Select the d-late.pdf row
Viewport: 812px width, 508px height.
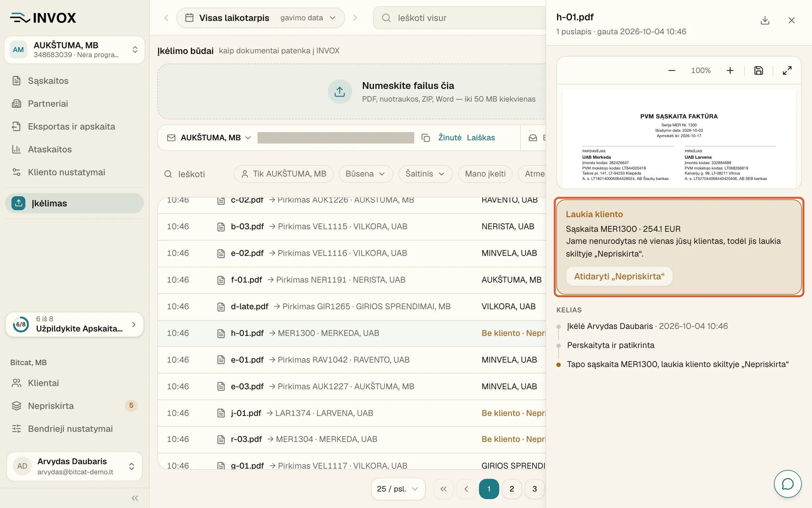352,306
